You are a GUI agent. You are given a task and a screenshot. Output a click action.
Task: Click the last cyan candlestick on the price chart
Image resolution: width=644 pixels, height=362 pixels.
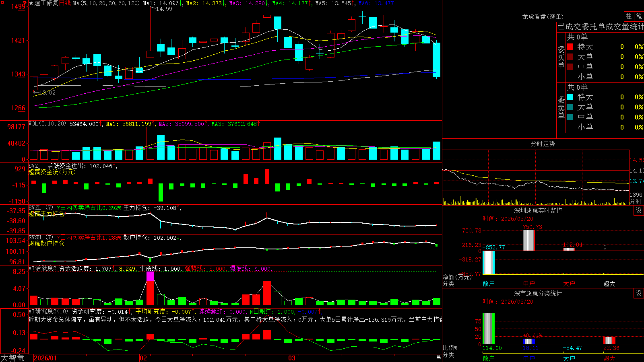click(x=436, y=60)
